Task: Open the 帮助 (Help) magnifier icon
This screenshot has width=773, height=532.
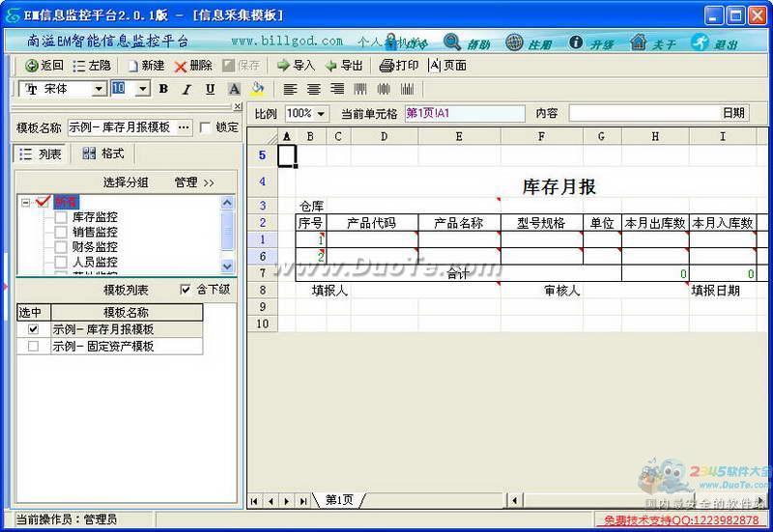Action: click(452, 42)
